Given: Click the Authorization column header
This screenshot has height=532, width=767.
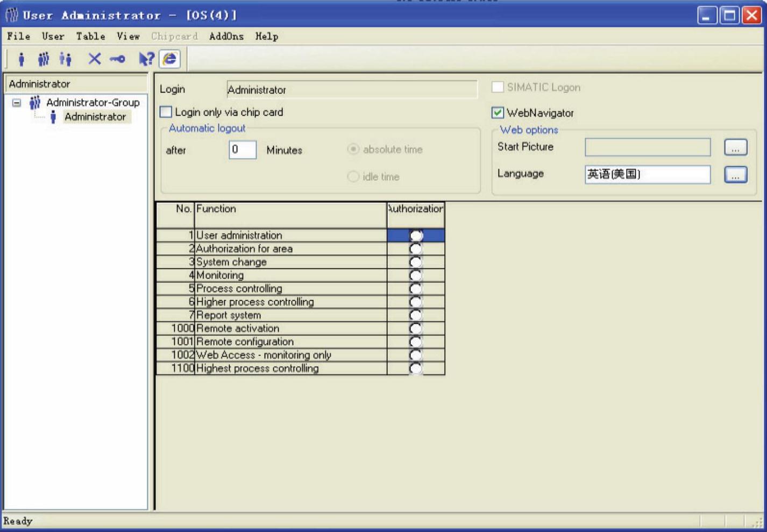Looking at the screenshot, I should (x=416, y=215).
